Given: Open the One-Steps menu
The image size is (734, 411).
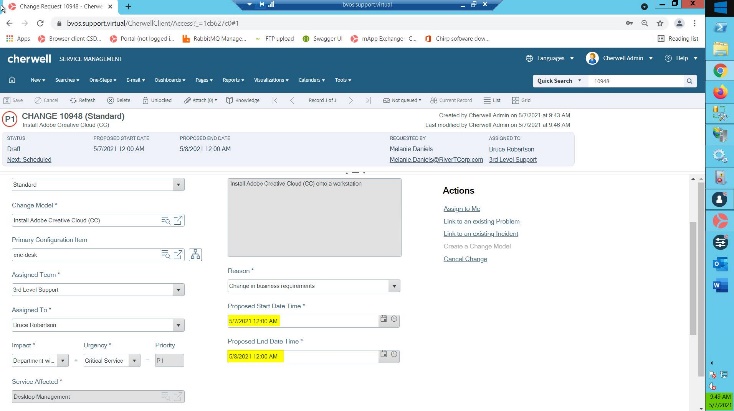Looking at the screenshot, I should 103,80.
